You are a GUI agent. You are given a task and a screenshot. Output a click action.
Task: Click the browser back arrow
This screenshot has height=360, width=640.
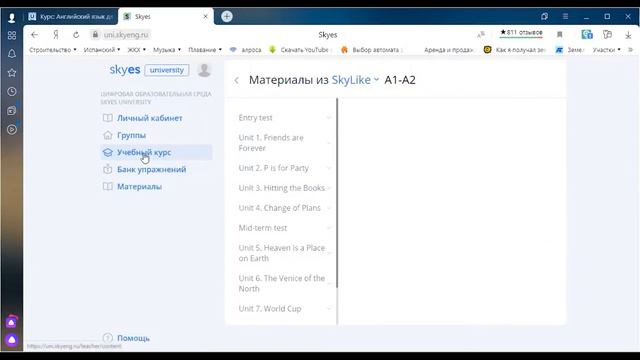34,35
